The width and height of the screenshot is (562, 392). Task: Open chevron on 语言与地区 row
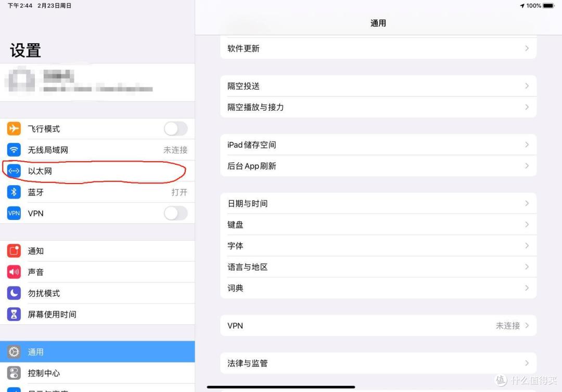pyautogui.click(x=527, y=267)
